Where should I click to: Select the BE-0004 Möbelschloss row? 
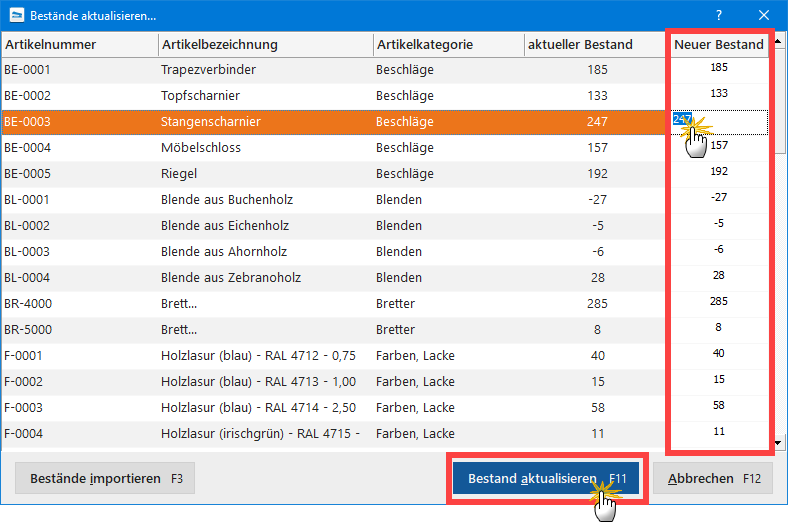tap(333, 148)
